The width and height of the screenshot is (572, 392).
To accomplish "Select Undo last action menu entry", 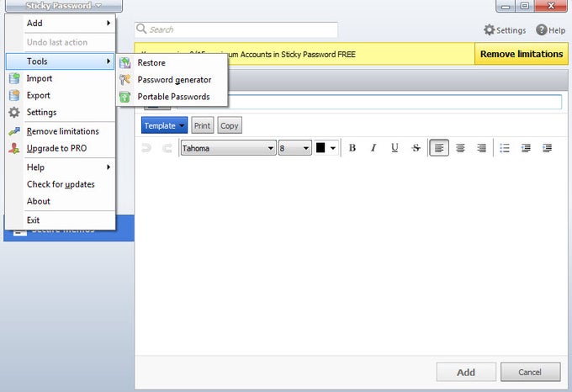I will click(x=61, y=42).
